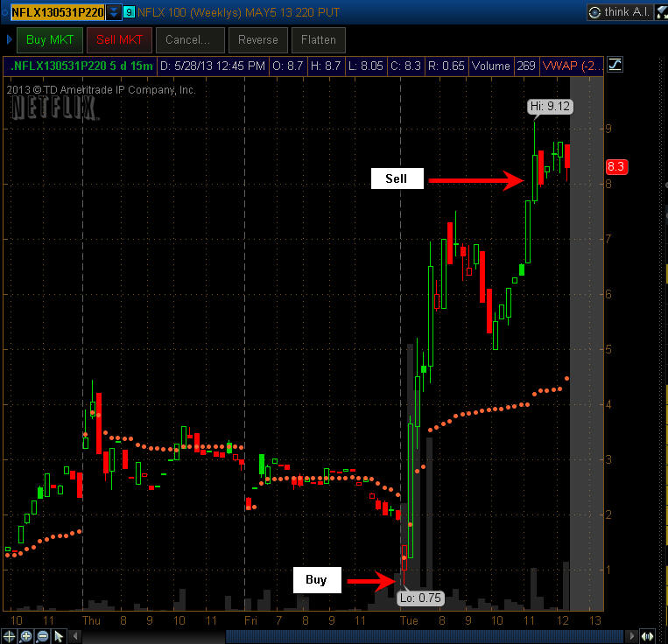Open the think A.I. gadget
The width and height of the screenshot is (668, 644).
(x=620, y=12)
